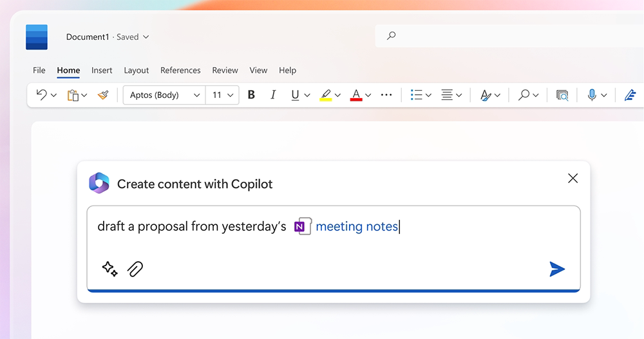Click the Editor pen icon

[x=630, y=95]
